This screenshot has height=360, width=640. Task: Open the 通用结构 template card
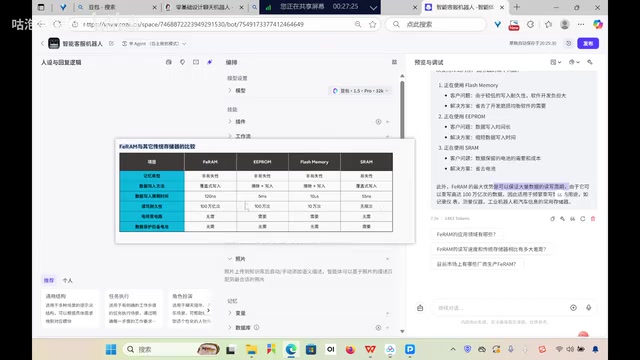(x=70, y=308)
